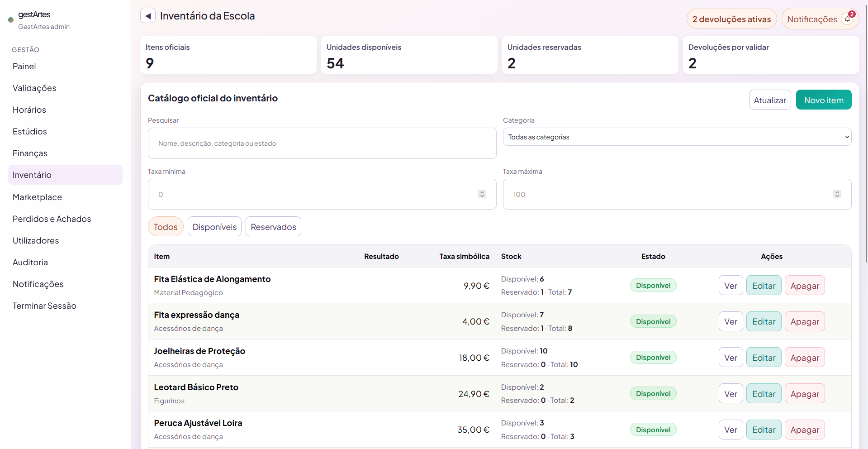The height and width of the screenshot is (449, 868).
Task: Open Marketplace in sidebar
Action: point(65,197)
